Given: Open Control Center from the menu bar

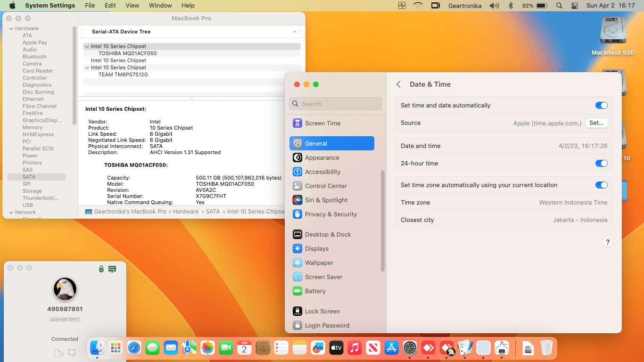Looking at the screenshot, I should pyautogui.click(x=574, y=6).
